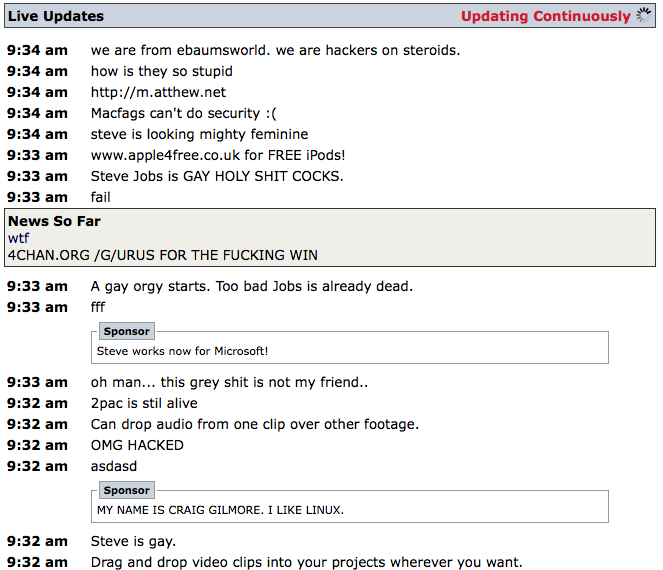
Task: Click 'Drag and drop video clips' entry
Action: coord(307,562)
